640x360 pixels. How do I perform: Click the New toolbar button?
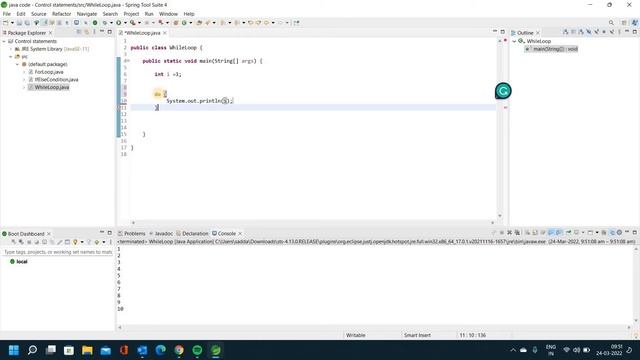(x=6, y=23)
